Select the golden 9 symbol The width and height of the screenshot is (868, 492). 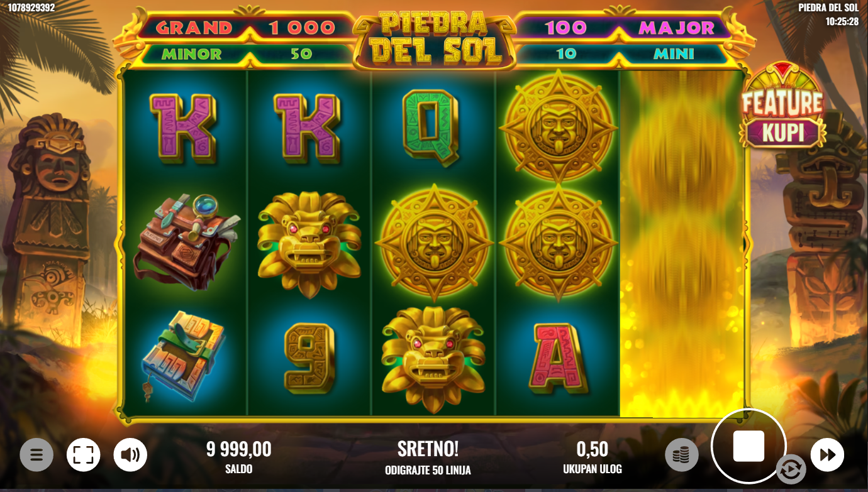click(309, 359)
